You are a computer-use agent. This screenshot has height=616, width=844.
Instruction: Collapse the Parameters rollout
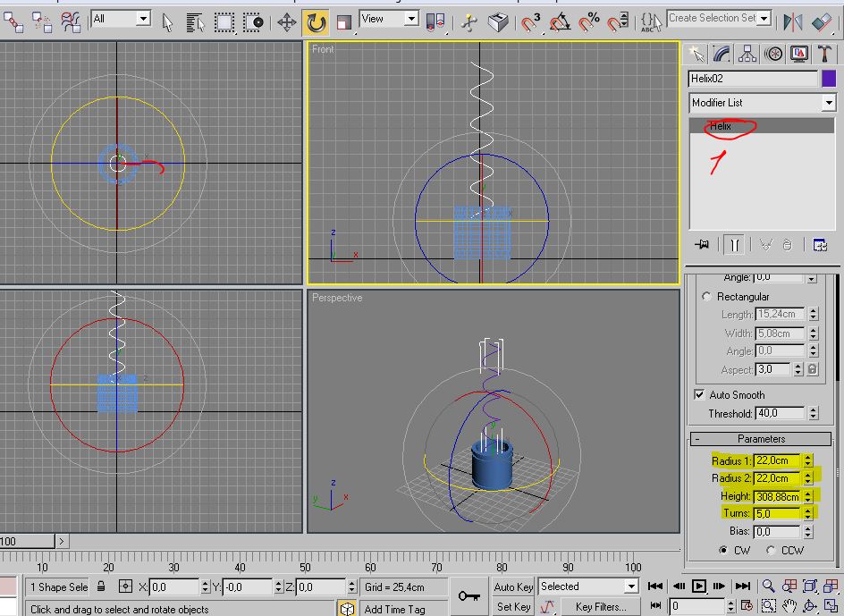click(761, 439)
